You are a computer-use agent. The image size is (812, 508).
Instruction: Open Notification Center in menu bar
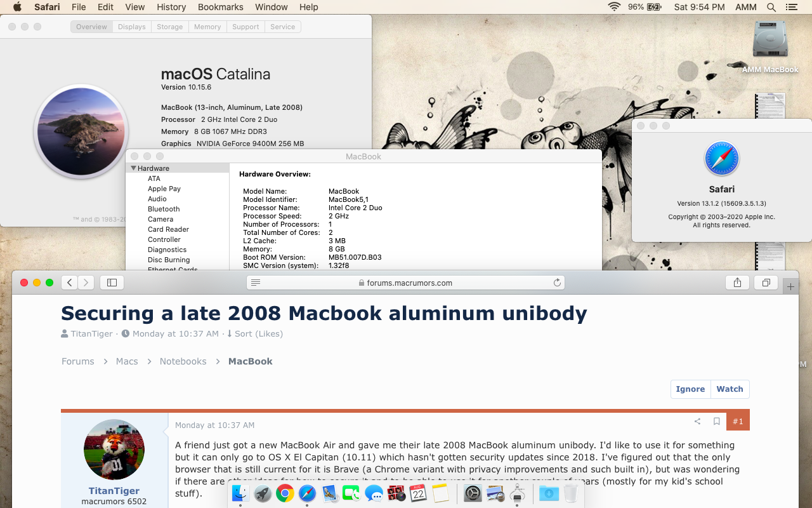[x=791, y=7]
